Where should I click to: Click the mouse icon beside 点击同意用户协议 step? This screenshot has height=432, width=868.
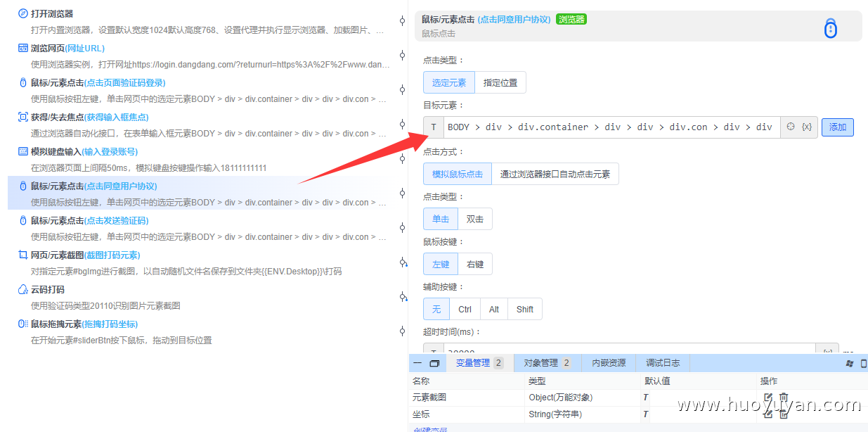23,186
